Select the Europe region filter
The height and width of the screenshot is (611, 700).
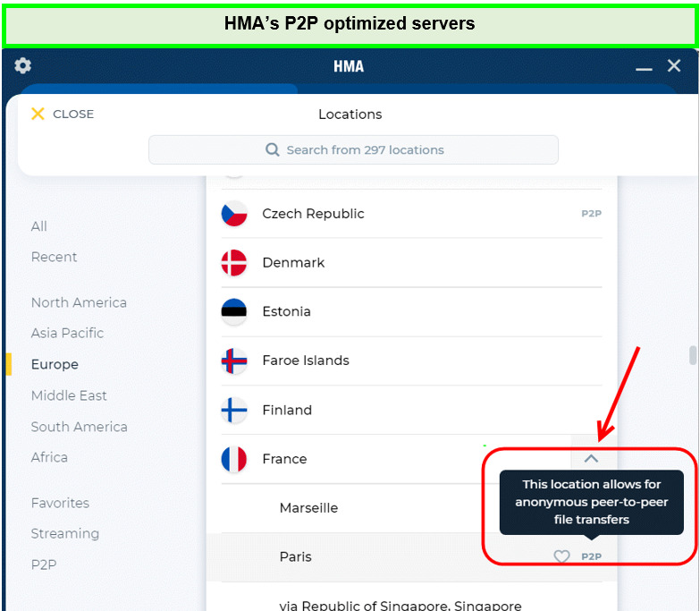[x=55, y=364]
